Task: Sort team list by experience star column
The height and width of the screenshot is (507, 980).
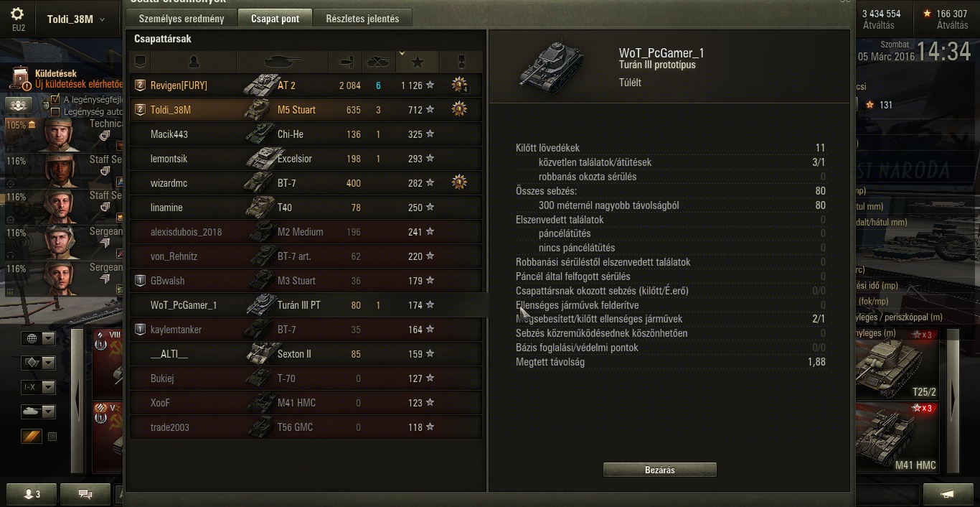Action: 417,62
